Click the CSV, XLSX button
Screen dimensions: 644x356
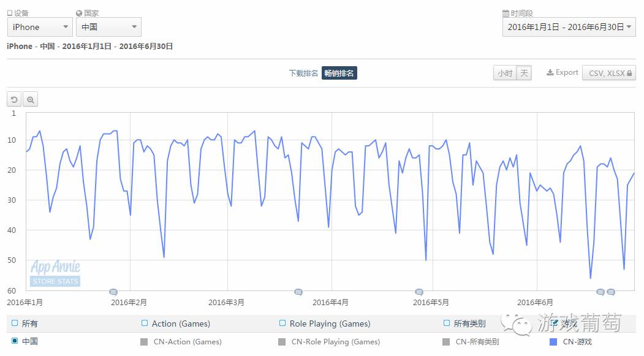[x=608, y=73]
